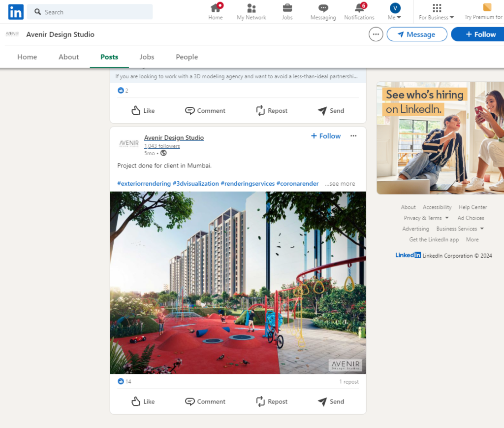
Task: Click the circular more options button beside Message
Action: [376, 34]
